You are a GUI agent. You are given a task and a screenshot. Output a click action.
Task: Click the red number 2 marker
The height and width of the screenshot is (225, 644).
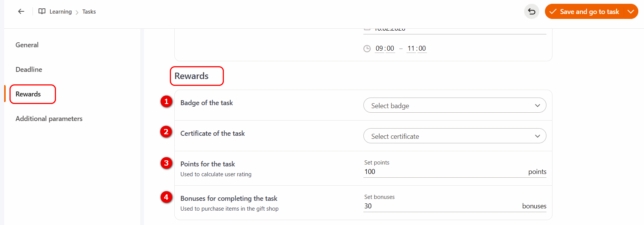tap(166, 132)
